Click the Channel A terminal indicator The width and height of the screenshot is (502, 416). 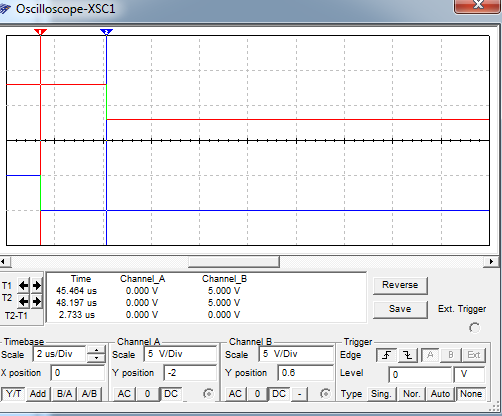click(208, 394)
